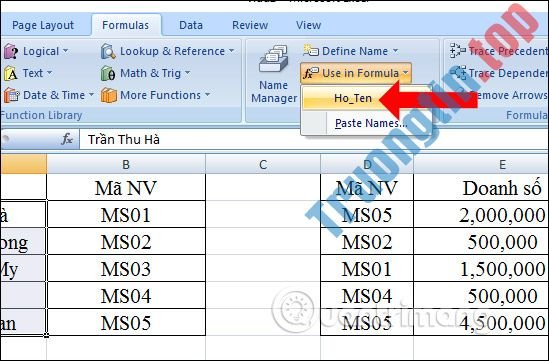549x361 pixels.
Task: Open the Review tab
Action: (x=250, y=25)
